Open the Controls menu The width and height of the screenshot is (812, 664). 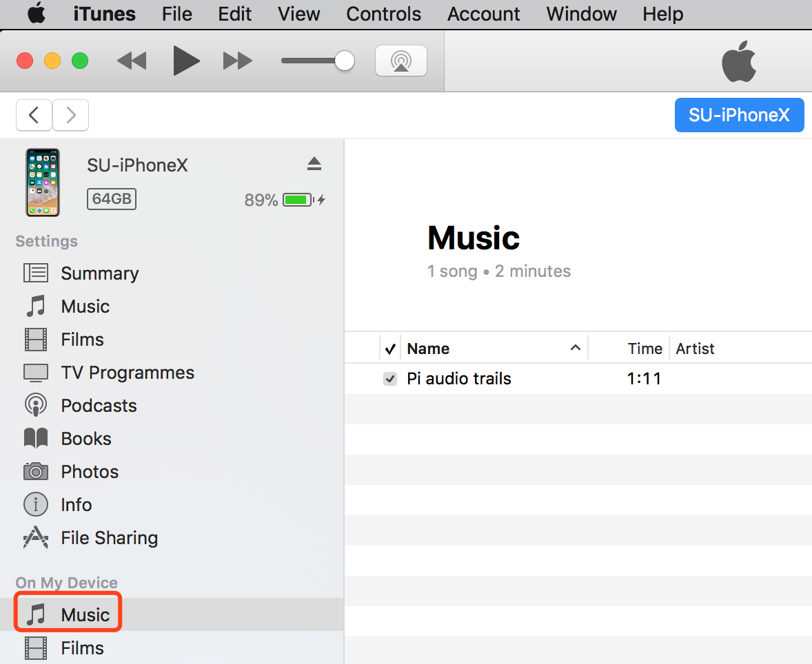pyautogui.click(x=383, y=14)
